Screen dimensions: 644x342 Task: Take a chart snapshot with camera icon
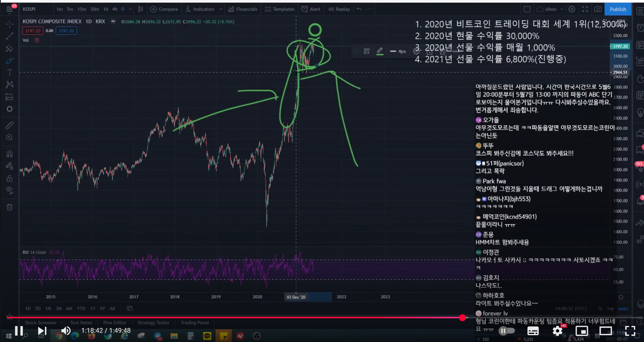click(598, 9)
